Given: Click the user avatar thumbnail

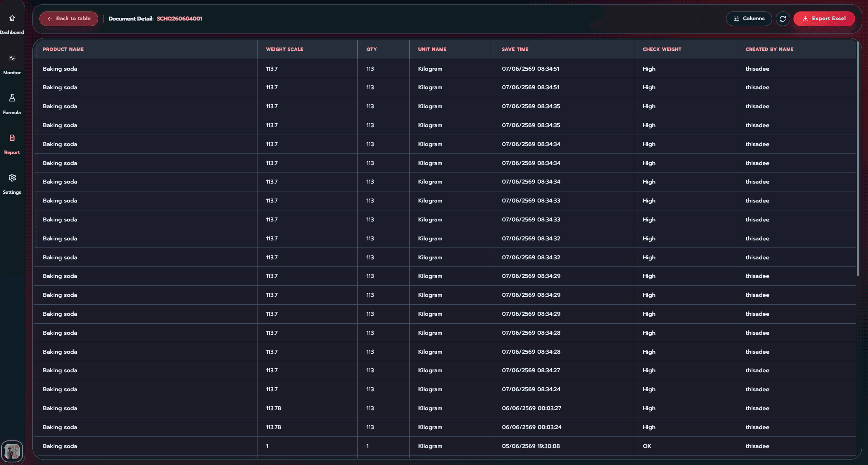Looking at the screenshot, I should [12, 451].
